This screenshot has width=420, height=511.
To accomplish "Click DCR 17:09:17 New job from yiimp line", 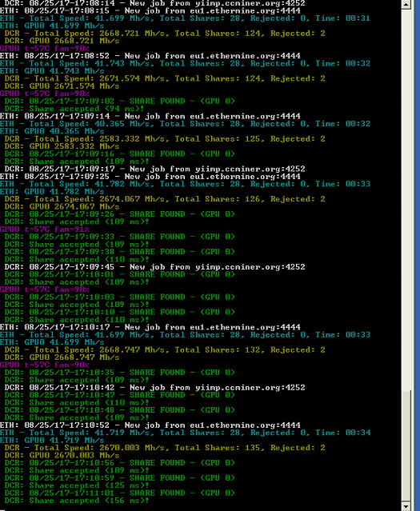I will tap(155, 169).
